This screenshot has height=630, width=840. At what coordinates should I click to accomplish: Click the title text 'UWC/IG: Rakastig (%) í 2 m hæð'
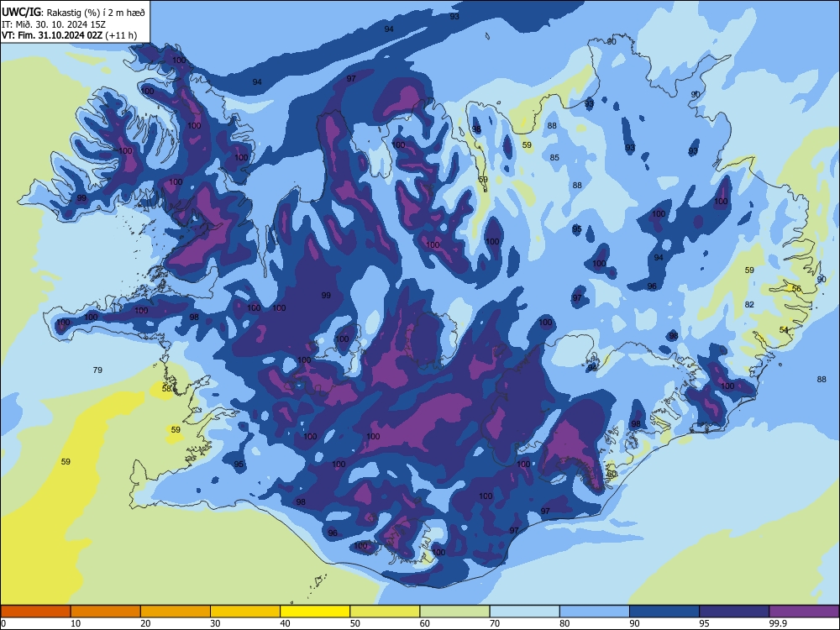coord(73,12)
